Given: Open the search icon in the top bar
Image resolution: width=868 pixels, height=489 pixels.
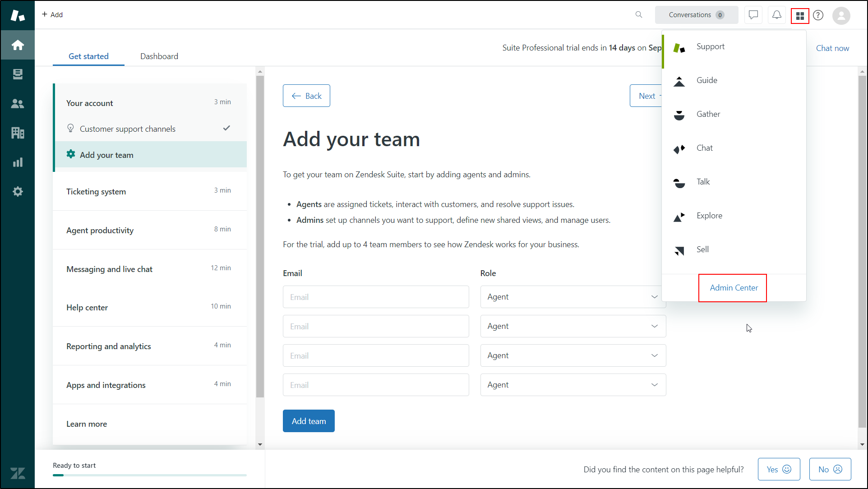Looking at the screenshot, I should pos(639,14).
